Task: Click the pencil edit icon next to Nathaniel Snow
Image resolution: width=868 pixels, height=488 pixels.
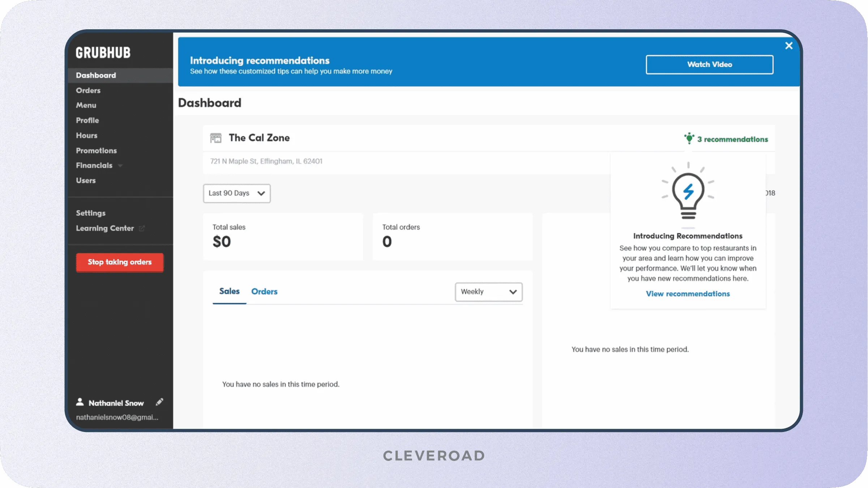Action: point(159,402)
